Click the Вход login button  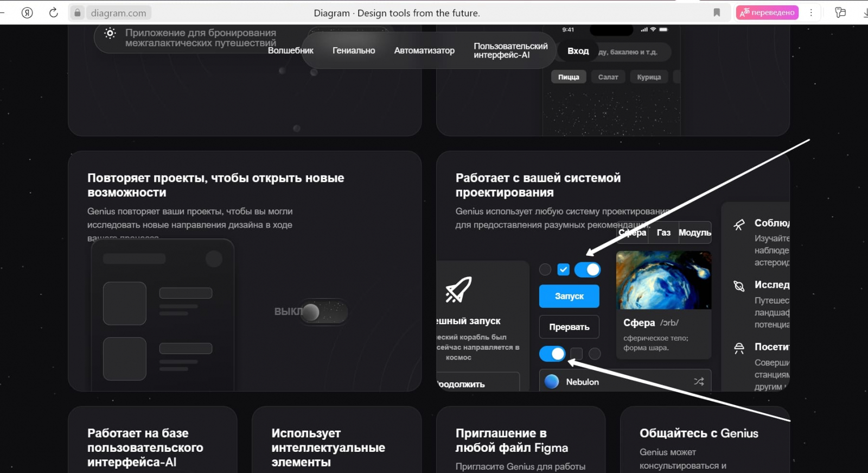pyautogui.click(x=578, y=51)
